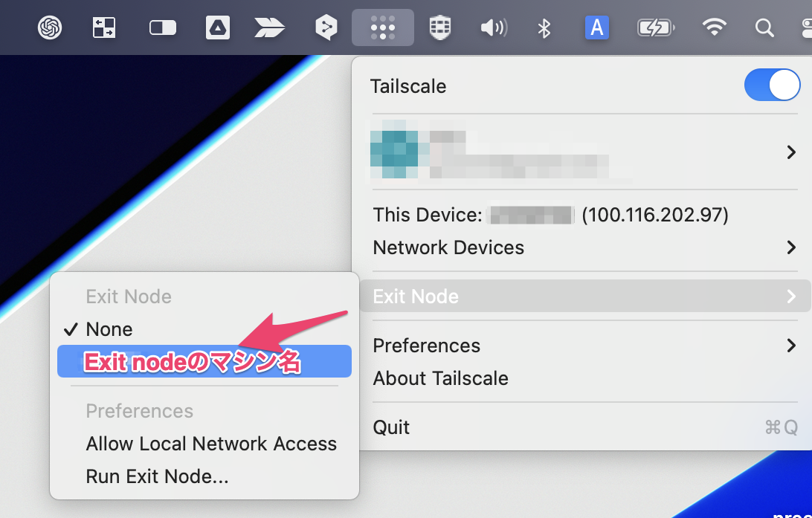This screenshot has width=812, height=518.
Task: Click the blue input source "A" icon
Action: pos(597,27)
